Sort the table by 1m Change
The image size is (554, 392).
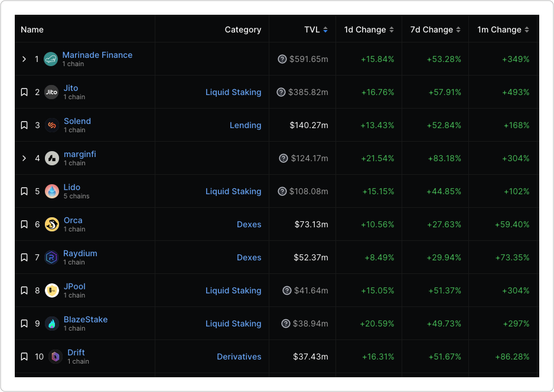click(527, 30)
